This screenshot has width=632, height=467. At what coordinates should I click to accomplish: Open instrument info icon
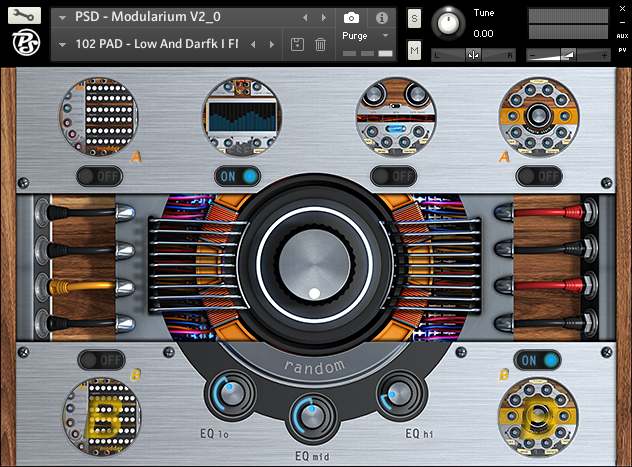click(x=382, y=18)
